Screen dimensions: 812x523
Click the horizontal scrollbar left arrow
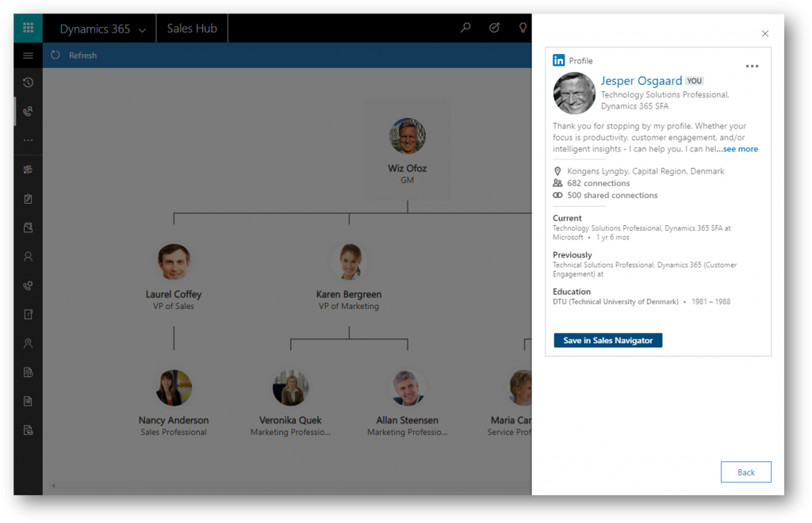53,486
